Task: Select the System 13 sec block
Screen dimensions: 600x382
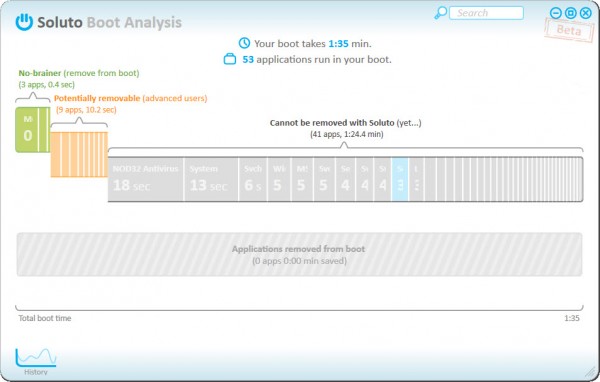Action: pos(211,179)
